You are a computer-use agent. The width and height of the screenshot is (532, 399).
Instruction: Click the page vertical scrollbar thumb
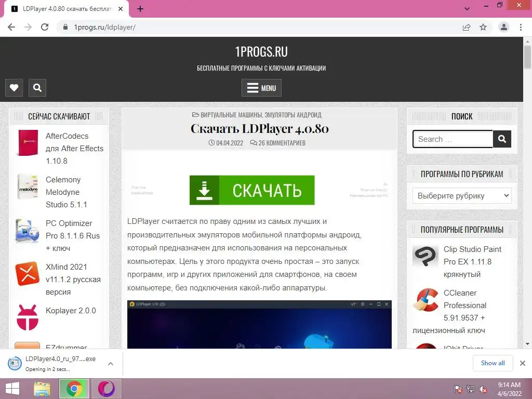coord(527,57)
